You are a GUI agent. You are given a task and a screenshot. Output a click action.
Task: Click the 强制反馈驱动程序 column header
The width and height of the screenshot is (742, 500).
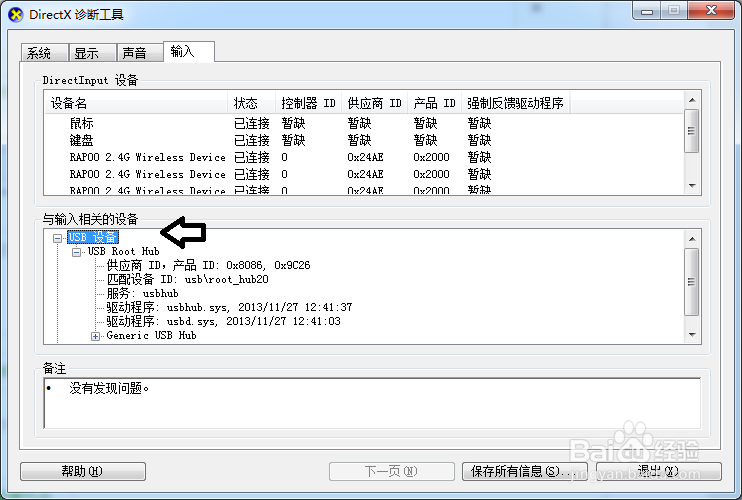click(515, 103)
